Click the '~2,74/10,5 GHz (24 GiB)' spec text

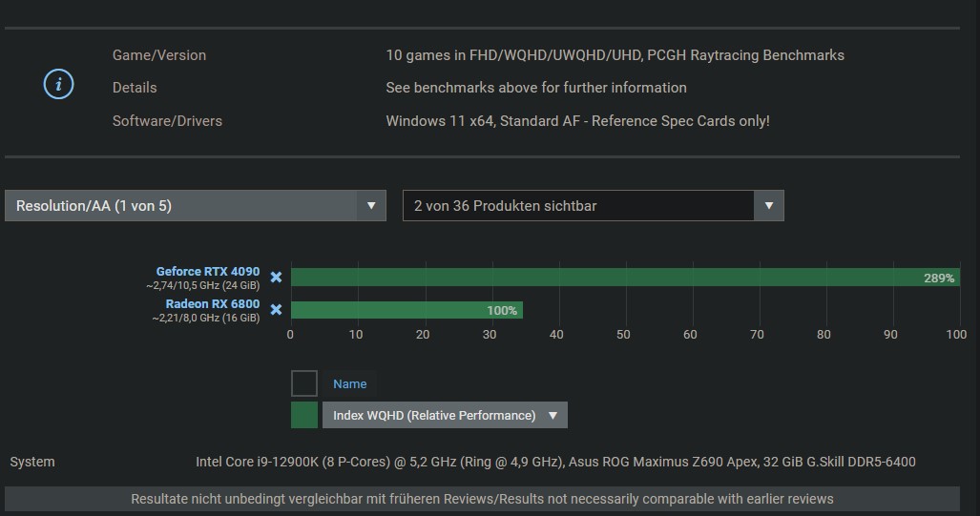pos(202,286)
